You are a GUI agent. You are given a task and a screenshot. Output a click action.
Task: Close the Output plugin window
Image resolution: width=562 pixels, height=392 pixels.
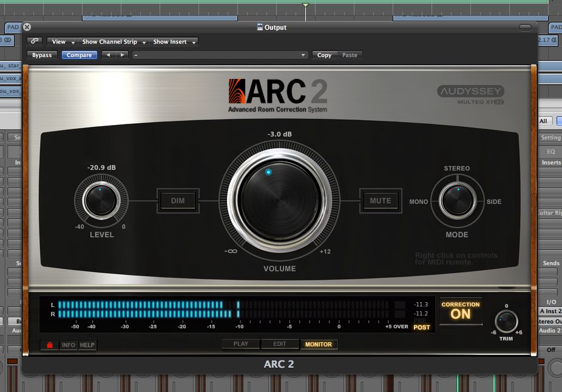point(27,27)
